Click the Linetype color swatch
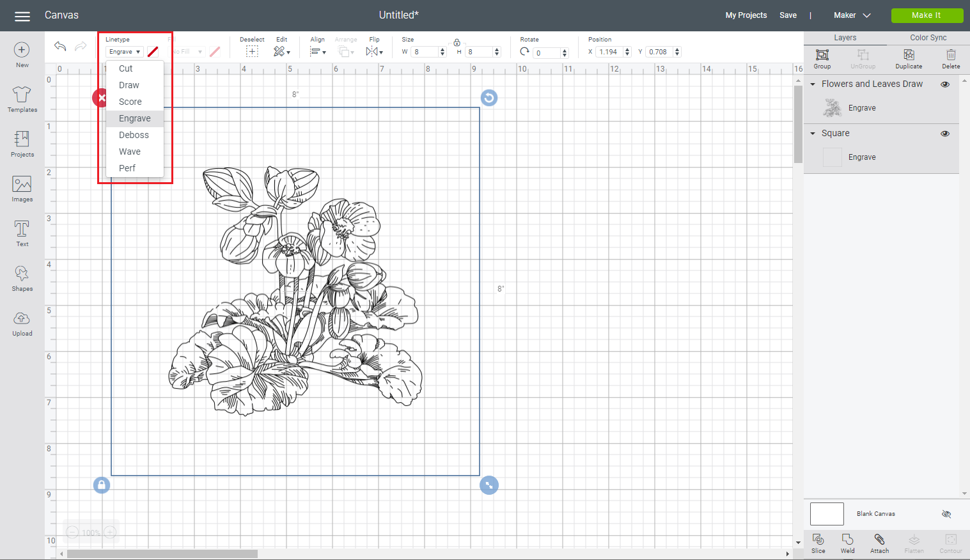Image resolution: width=970 pixels, height=560 pixels. click(x=152, y=51)
